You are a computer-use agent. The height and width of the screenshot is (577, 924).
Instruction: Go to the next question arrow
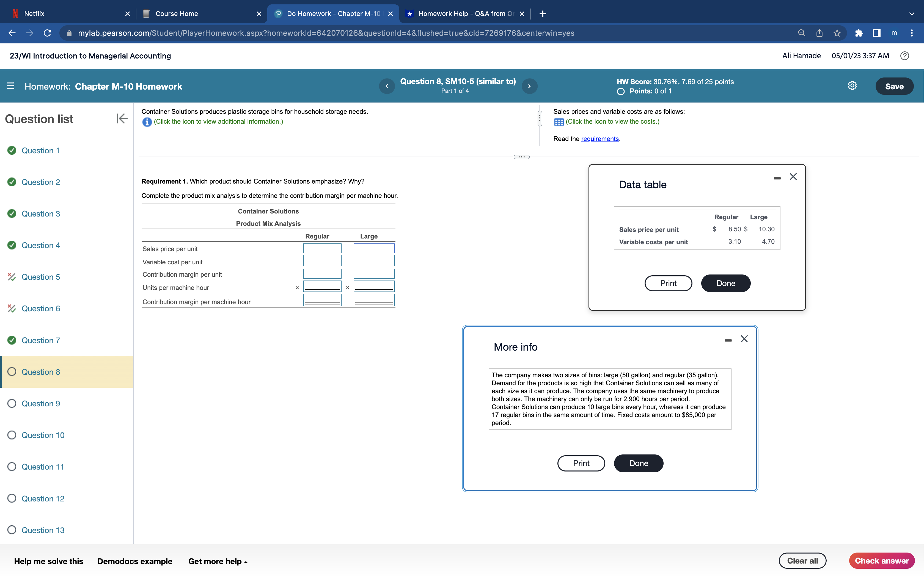529,86
